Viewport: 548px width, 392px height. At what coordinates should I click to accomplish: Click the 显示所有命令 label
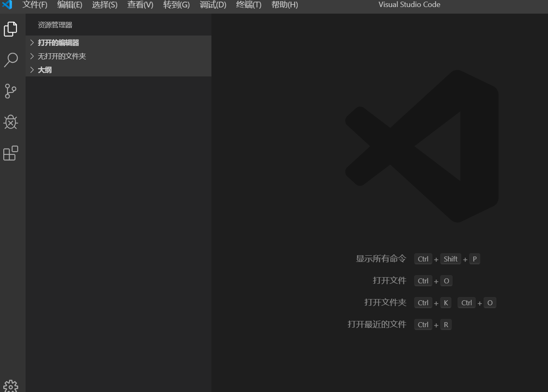(381, 259)
